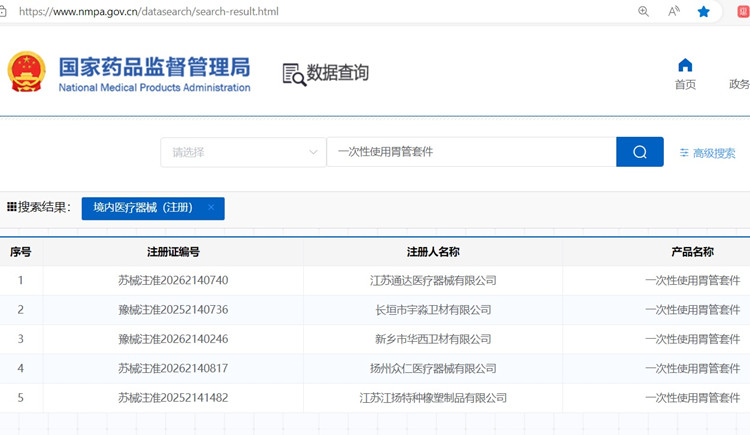Click the 数据查询 document search icon
Screen dimensions: 750x435
point(294,75)
